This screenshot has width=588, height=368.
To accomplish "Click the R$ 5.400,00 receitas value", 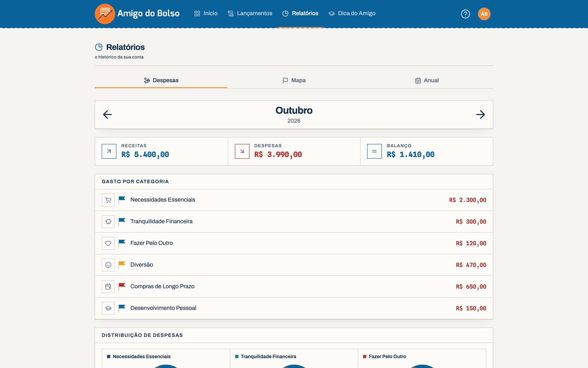I will (145, 155).
